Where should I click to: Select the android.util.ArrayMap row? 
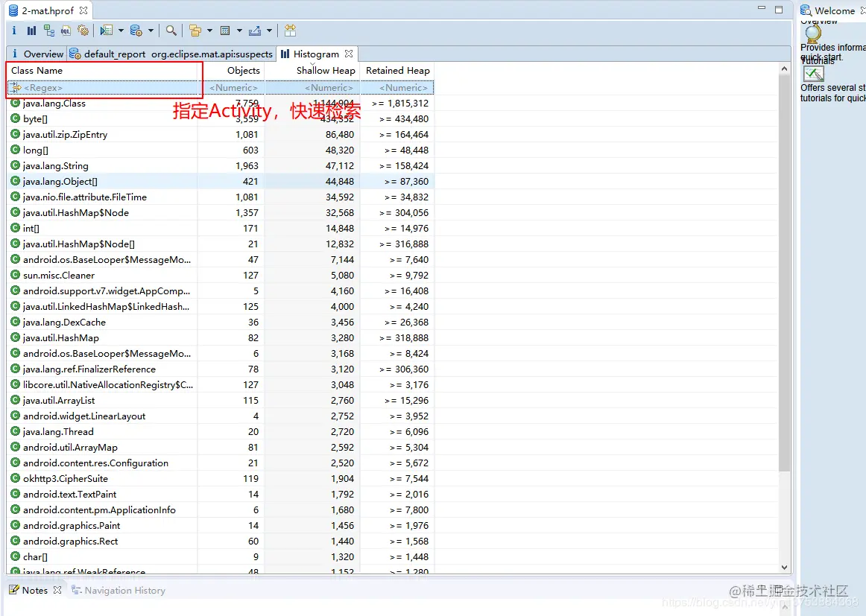tap(220, 447)
